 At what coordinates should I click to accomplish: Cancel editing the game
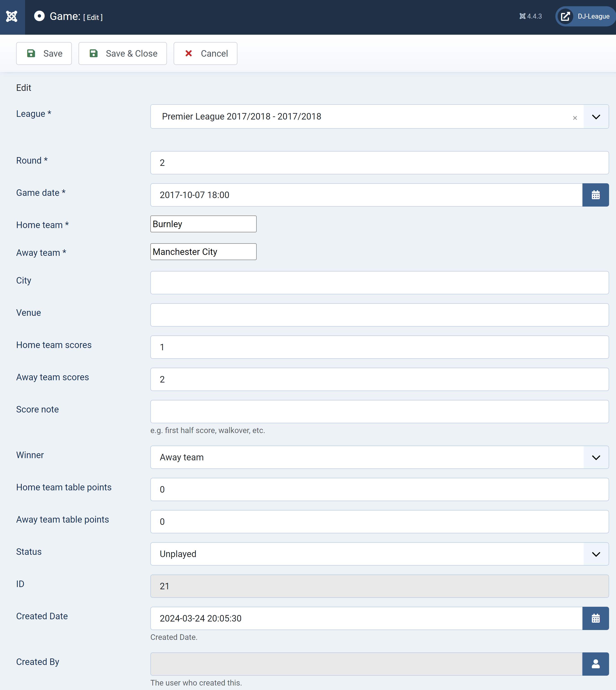(205, 53)
